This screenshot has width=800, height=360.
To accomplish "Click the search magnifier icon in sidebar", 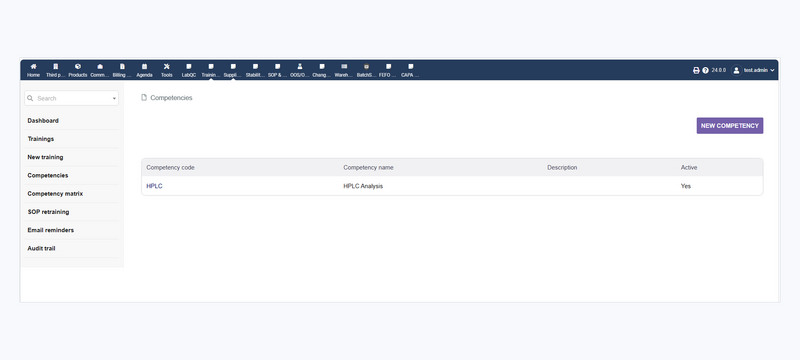I will [30, 98].
